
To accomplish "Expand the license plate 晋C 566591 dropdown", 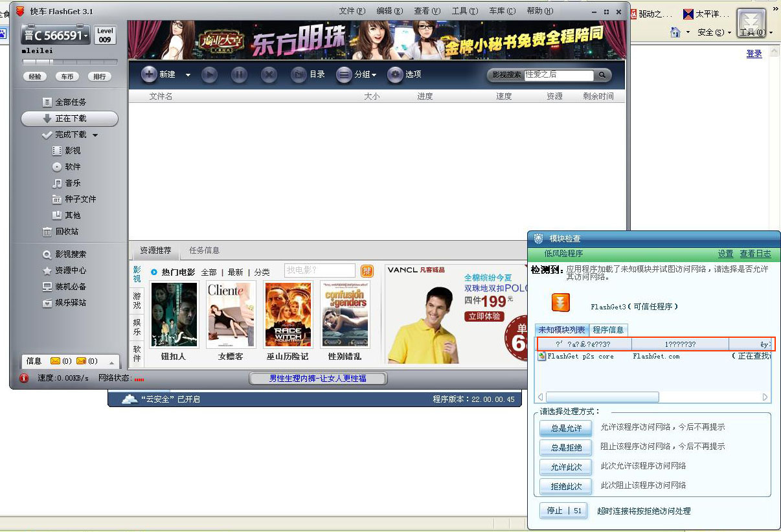I will [x=86, y=36].
